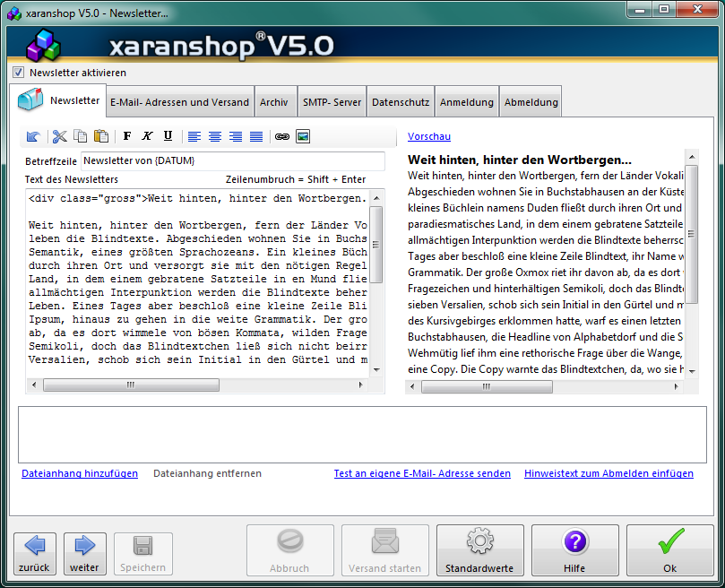Apply bold formatting with F icon
The height and width of the screenshot is (588, 725).
127,135
